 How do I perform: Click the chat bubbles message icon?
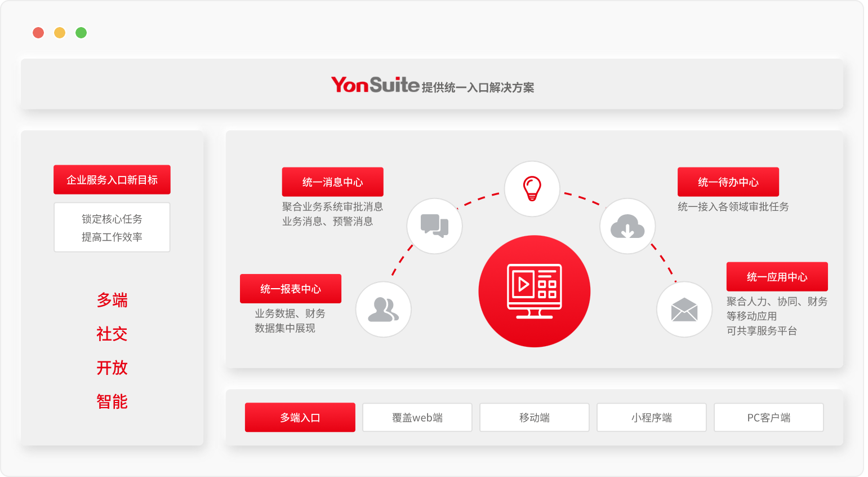point(434,226)
